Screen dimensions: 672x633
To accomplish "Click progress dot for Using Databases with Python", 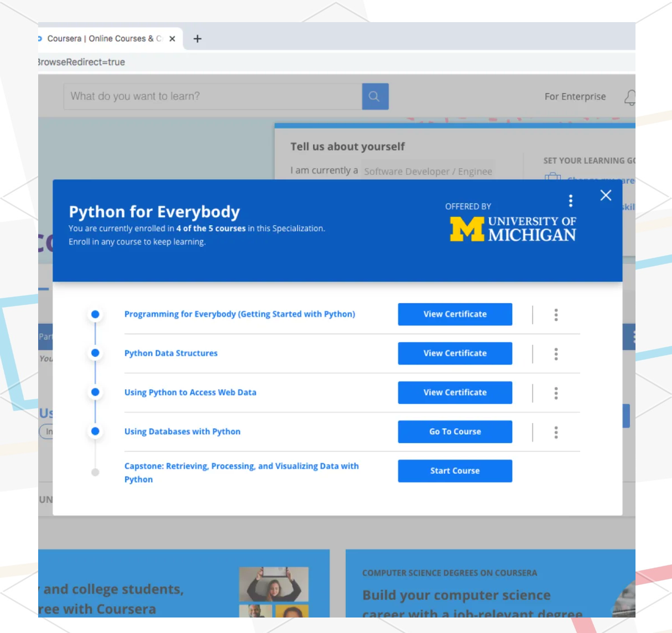I will tap(95, 431).
